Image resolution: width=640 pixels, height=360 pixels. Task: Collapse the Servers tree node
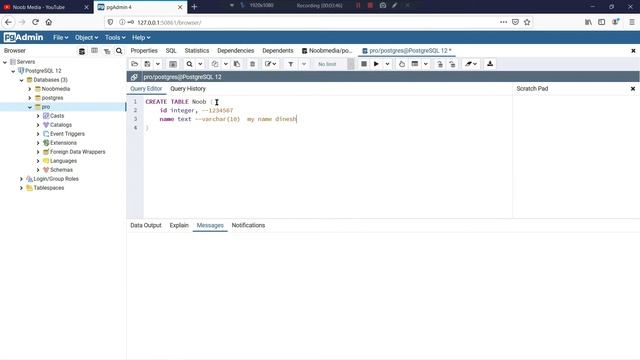5,62
